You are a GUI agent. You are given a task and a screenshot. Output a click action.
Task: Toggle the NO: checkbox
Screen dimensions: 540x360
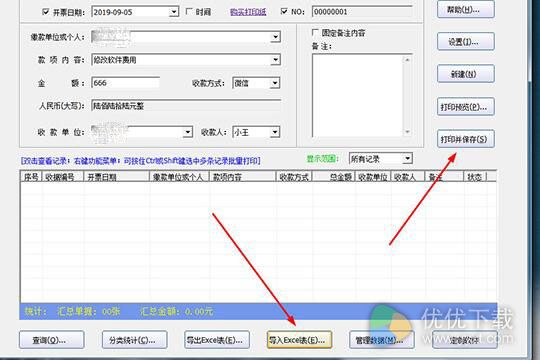pos(284,11)
